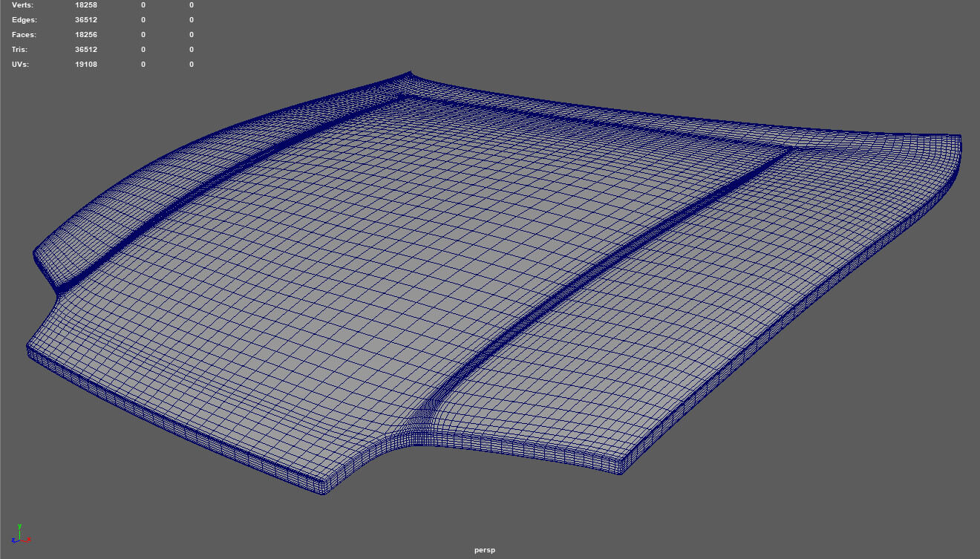Click the Verts label in the HUD

[23, 5]
